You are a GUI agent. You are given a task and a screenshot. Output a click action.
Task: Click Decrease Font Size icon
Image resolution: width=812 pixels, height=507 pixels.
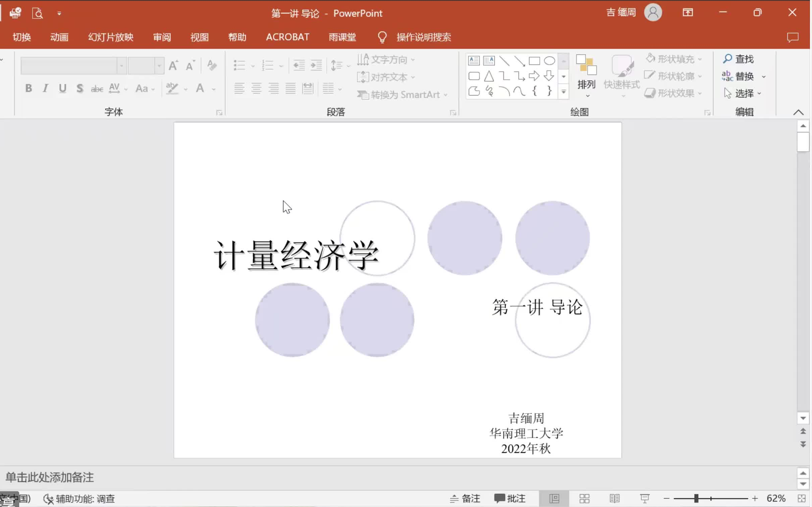[190, 65]
